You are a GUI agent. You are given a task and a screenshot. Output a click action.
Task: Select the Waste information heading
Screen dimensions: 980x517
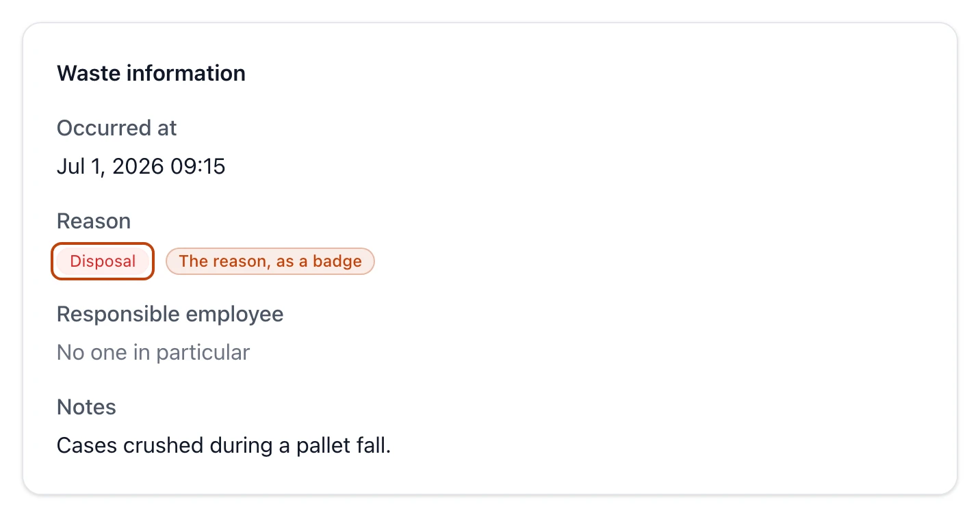151,73
